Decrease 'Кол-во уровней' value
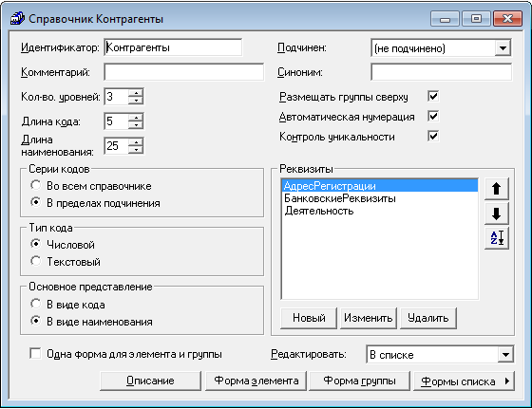Screen dimensions: 532x409 136,101
